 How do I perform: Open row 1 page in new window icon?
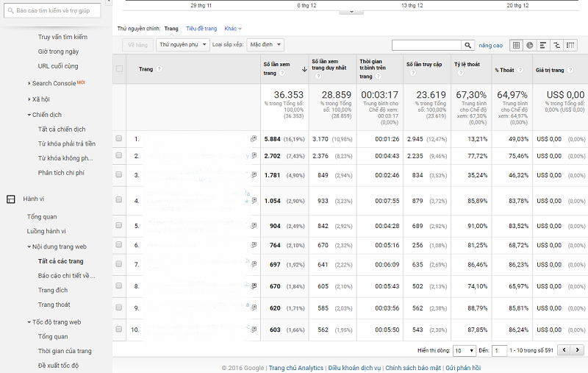coord(254,138)
